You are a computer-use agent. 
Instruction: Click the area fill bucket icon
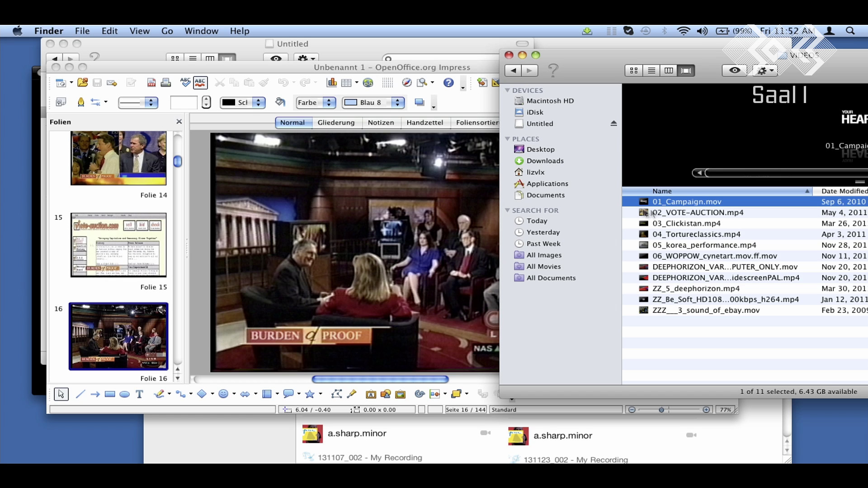click(280, 102)
